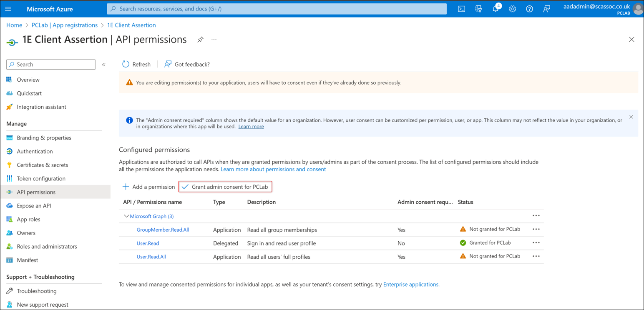644x310 pixels.
Task: Collapse the Microsoft Graph permissions group
Action: [x=126, y=216]
